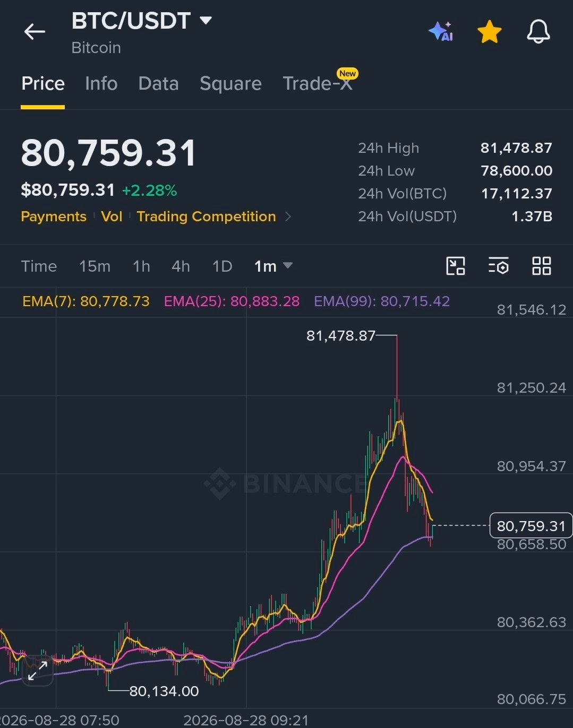Expand the BTC/USDT pair selector arrow
The height and width of the screenshot is (728, 573).
[x=206, y=21]
